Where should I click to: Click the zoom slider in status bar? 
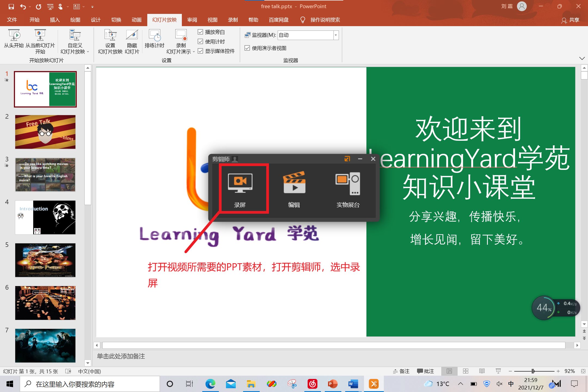(533, 371)
